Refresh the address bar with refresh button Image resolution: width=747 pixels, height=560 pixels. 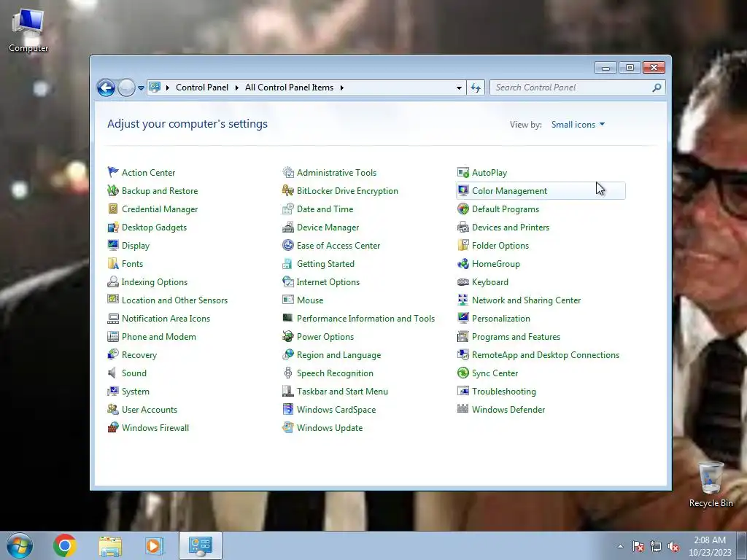pyautogui.click(x=476, y=87)
